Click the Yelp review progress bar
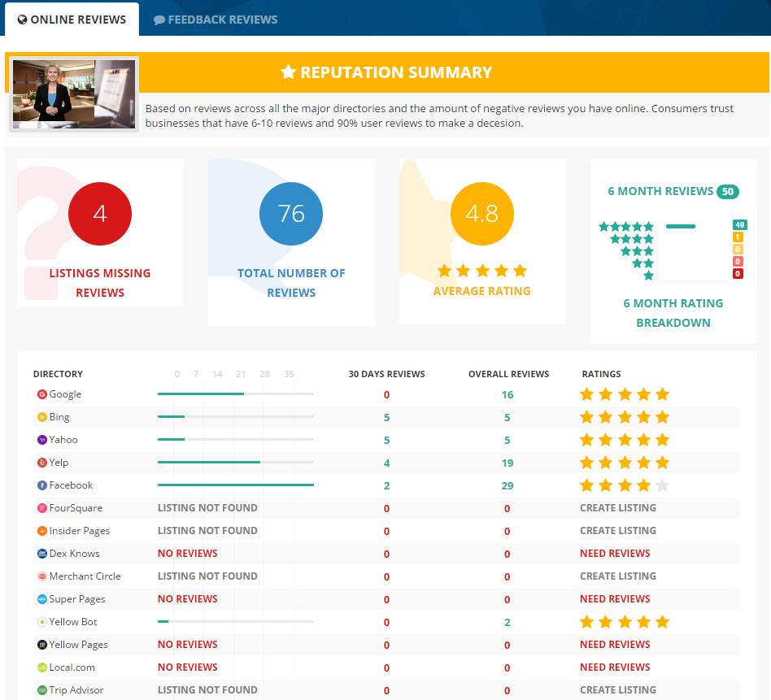The image size is (771, 700). [236, 462]
